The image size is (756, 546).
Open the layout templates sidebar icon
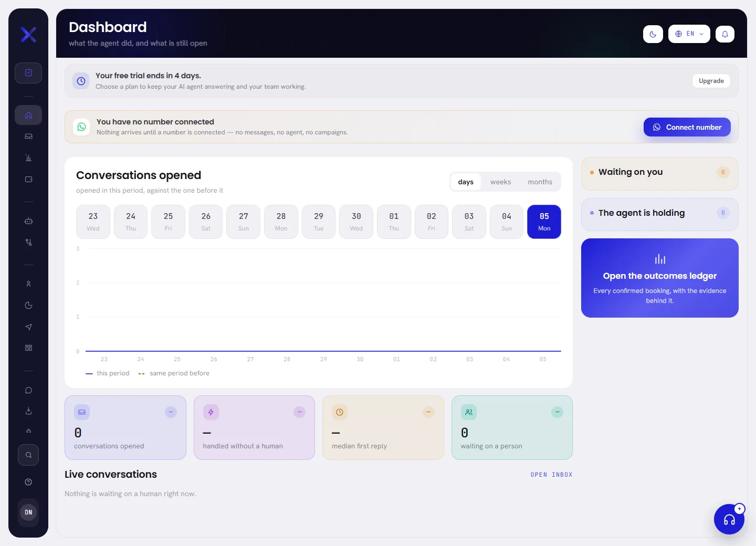pyautogui.click(x=28, y=348)
